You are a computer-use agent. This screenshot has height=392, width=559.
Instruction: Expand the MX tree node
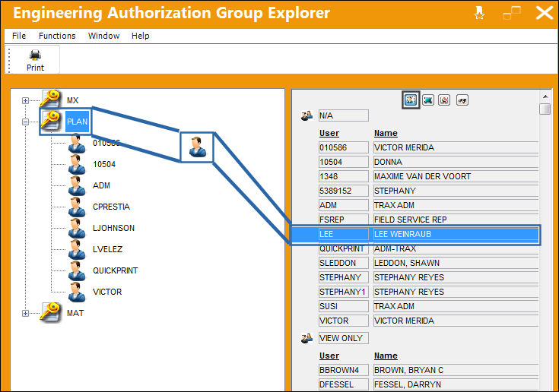click(x=25, y=100)
